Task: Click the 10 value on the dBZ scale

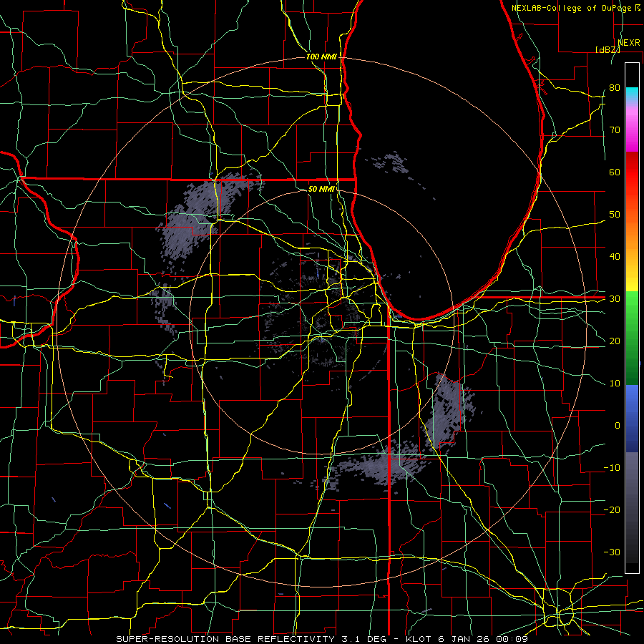Action: pos(615,384)
